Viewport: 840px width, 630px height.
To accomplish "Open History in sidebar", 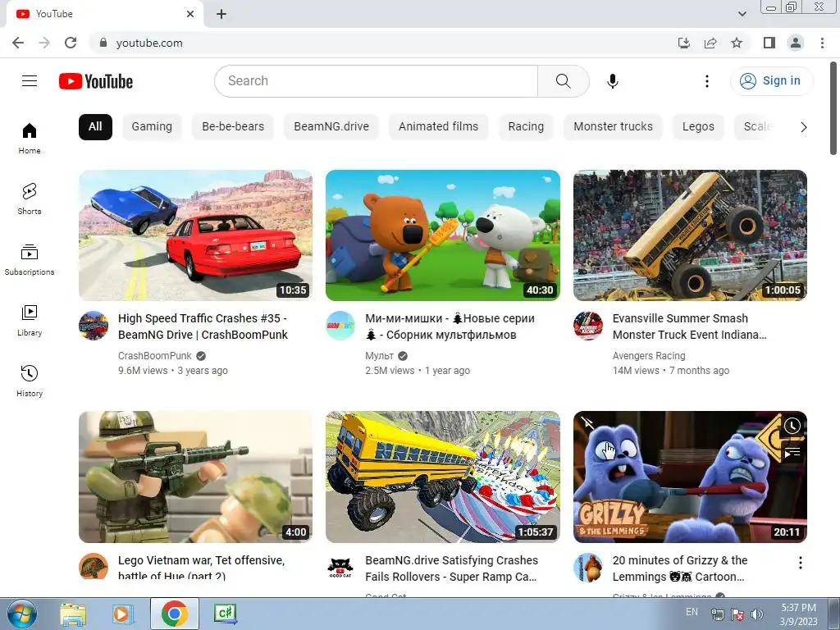I will (x=30, y=381).
